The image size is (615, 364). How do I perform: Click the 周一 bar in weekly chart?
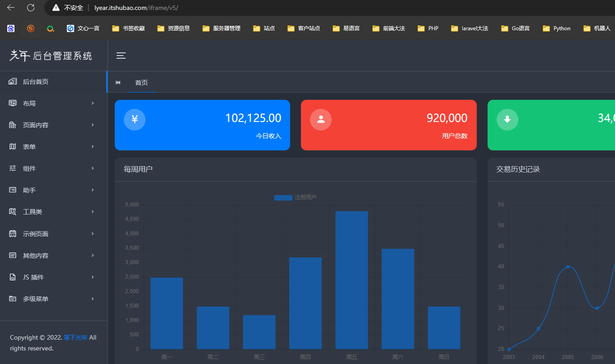click(x=167, y=313)
